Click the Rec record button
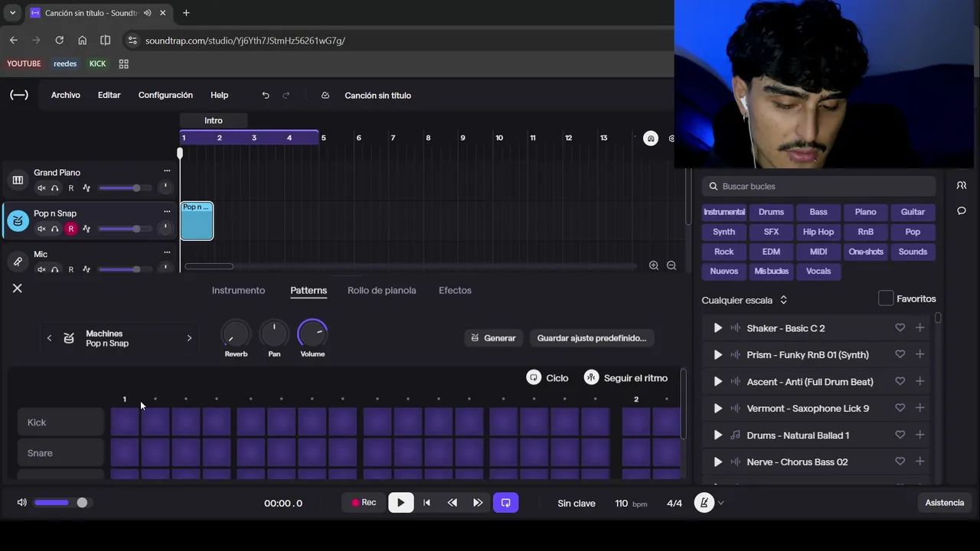Image resolution: width=980 pixels, height=551 pixels. coord(364,503)
